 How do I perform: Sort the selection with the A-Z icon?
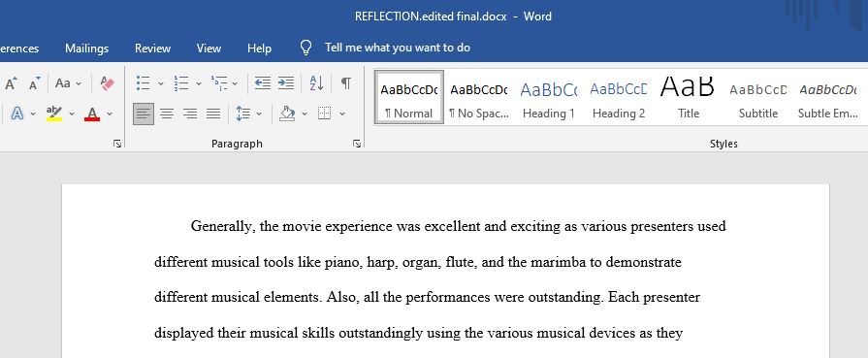pos(316,83)
